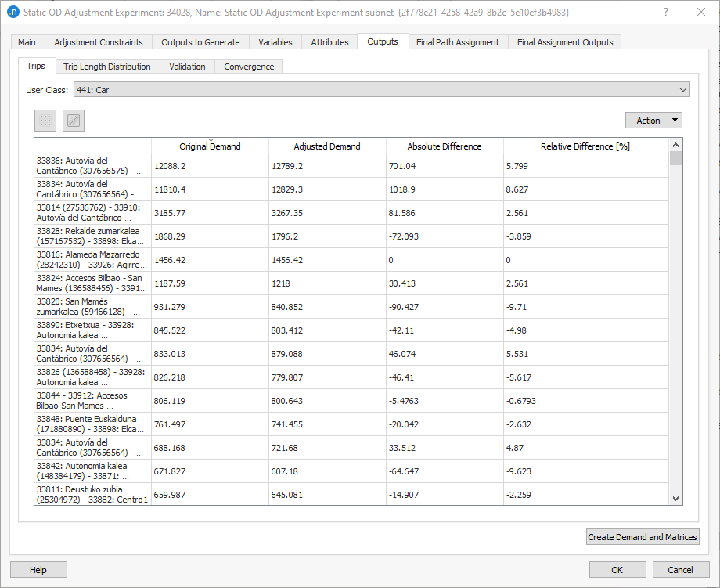Open the Trip Length Distribution subtab

coord(107,67)
